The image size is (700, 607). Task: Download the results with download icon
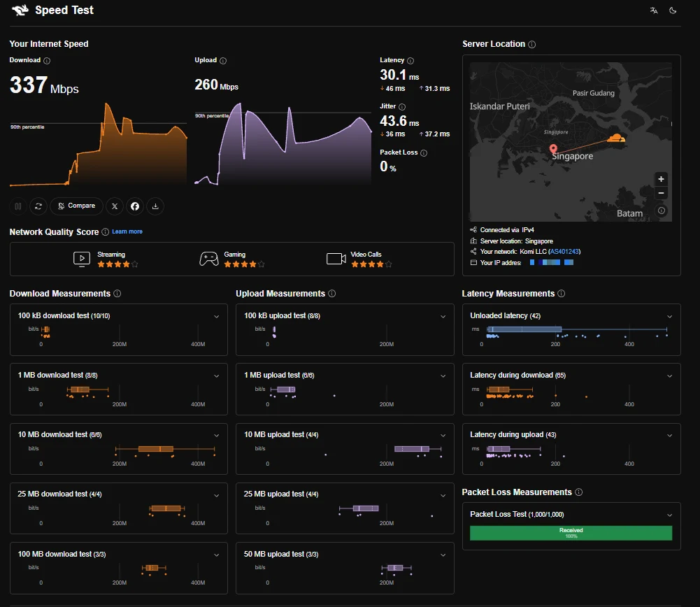[155, 206]
